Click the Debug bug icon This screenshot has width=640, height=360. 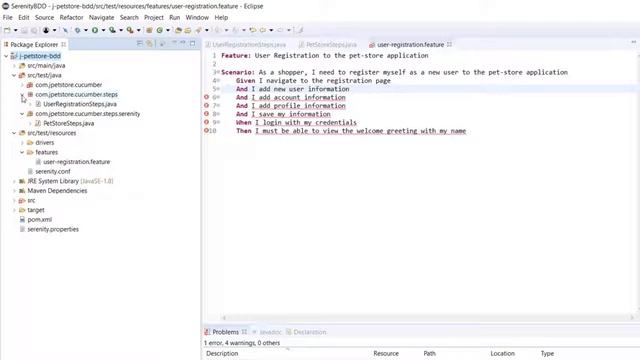[x=77, y=30]
